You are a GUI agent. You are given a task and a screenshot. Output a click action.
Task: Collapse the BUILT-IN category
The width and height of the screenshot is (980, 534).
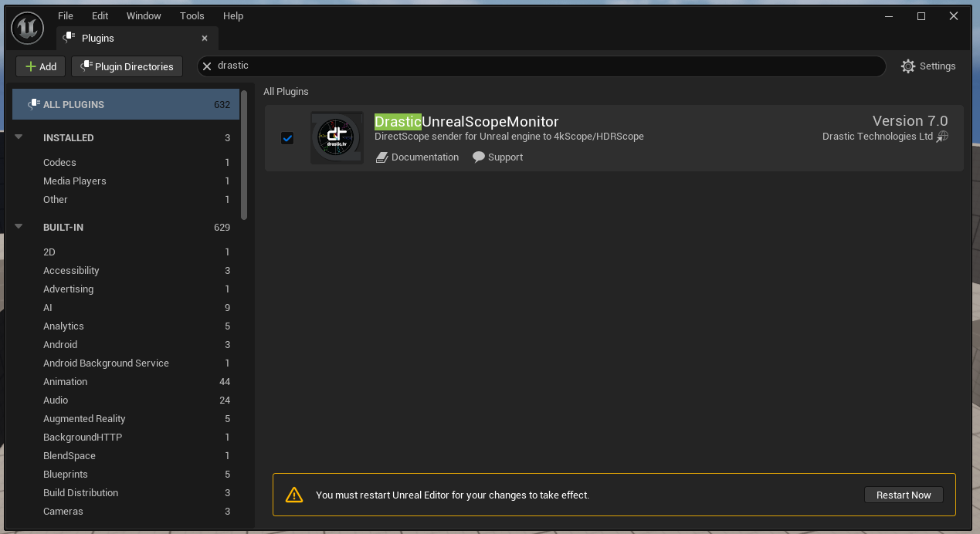[x=19, y=228]
